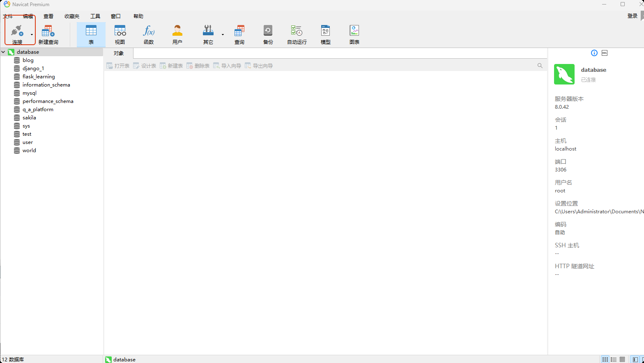
Task: Select the user database
Action: click(x=28, y=142)
